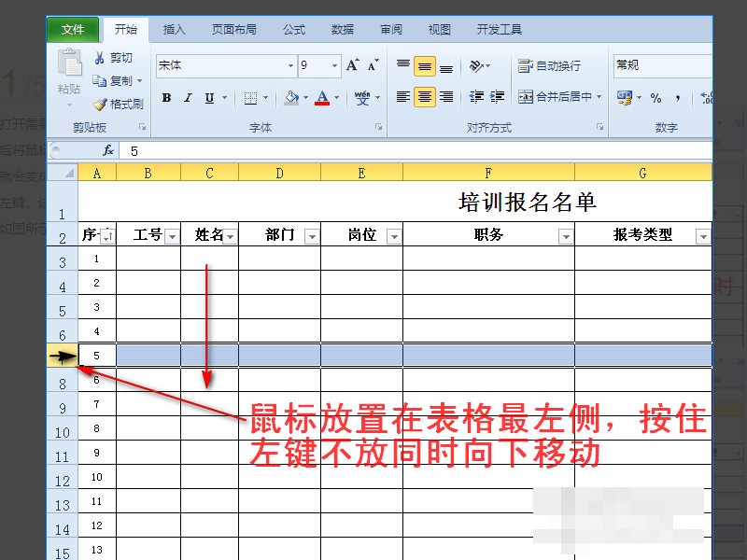
Task: Open the 文件 file menu
Action: pyautogui.click(x=73, y=30)
